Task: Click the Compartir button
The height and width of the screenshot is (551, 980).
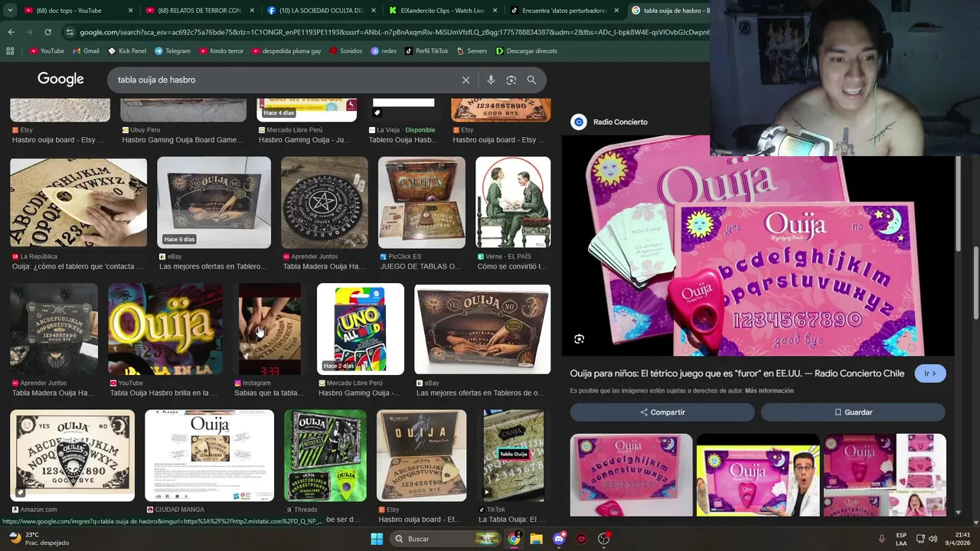Action: coord(663,412)
